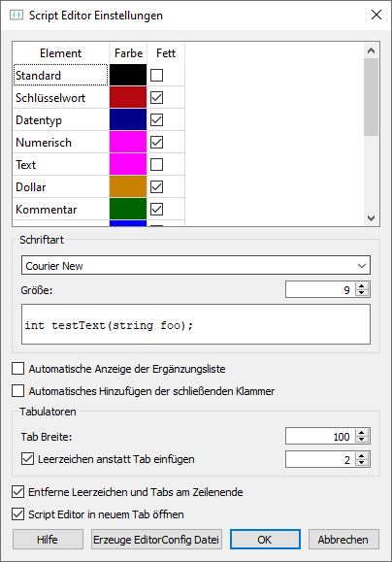
Task: Enable Automatische Anzeige der Ergänzungsliste
Action: point(17,369)
